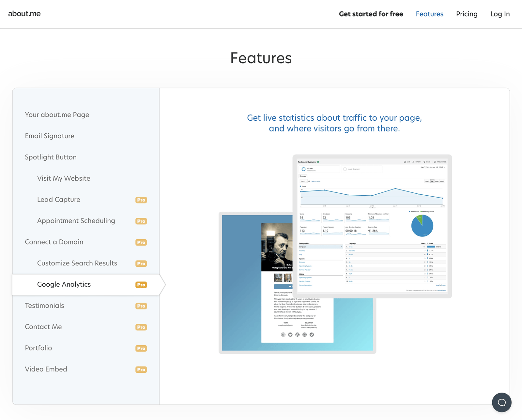Click the Pro badge next to Connect a Domain
The image size is (522, 420).
point(141,242)
